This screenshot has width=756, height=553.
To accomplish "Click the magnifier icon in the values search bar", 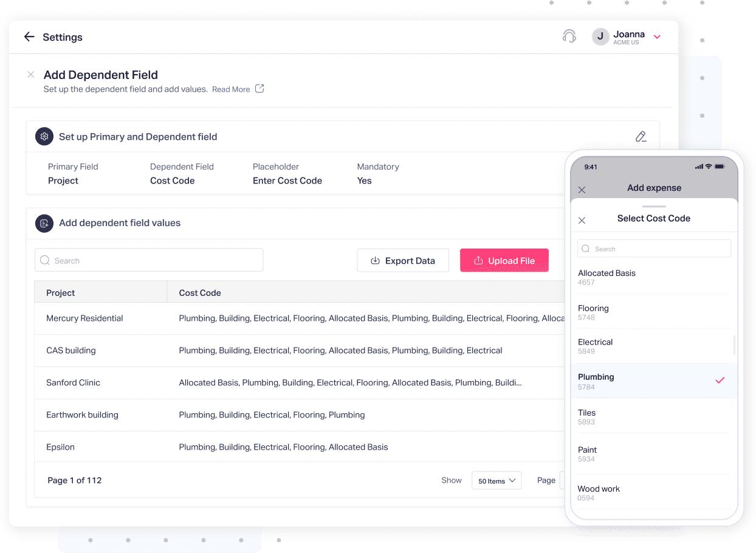I will click(x=45, y=260).
